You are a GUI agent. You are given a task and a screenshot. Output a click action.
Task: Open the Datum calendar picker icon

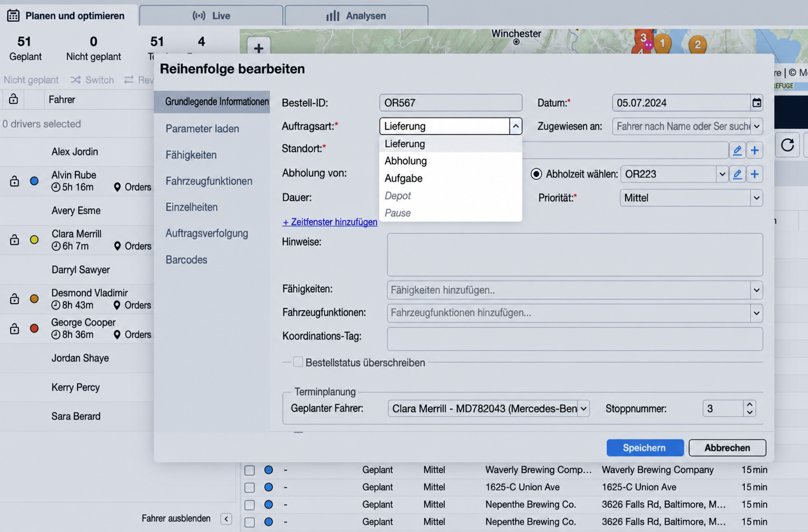[x=756, y=103]
